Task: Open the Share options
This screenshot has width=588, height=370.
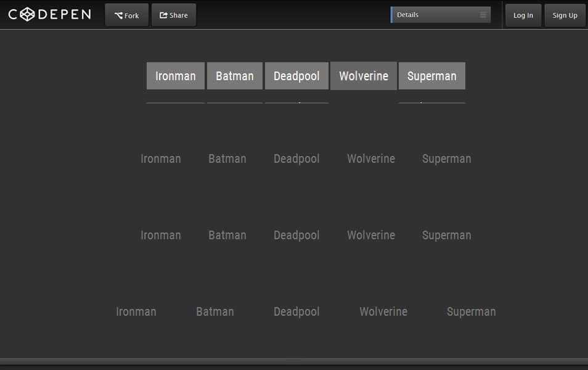Action: [x=174, y=15]
